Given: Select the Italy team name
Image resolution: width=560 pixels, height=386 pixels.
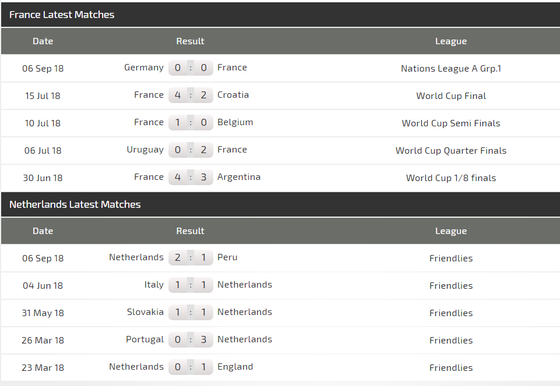Looking at the screenshot, I should (154, 285).
